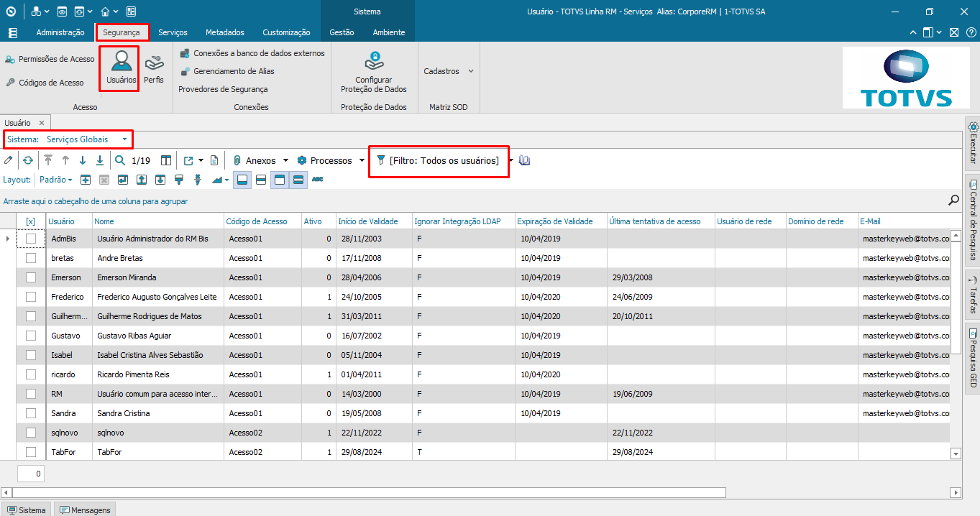Open the Metadados ribbon tab
Viewport: 980px width, 516px height.
pos(225,32)
